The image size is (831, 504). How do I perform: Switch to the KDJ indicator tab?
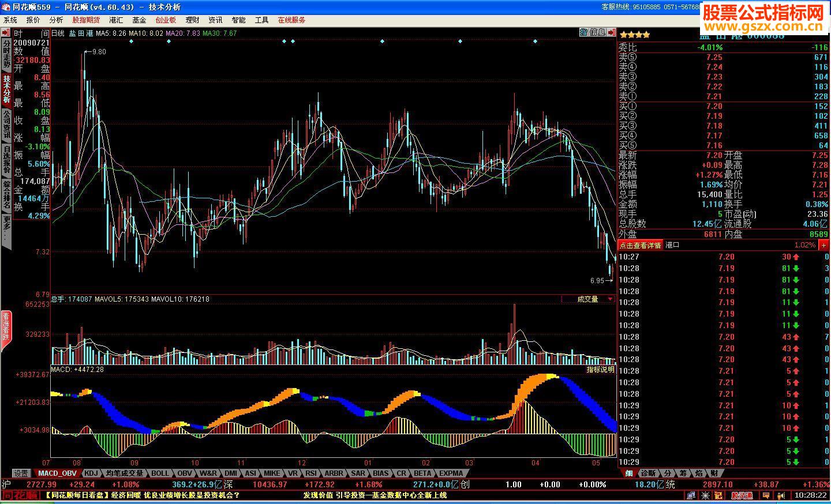point(91,473)
